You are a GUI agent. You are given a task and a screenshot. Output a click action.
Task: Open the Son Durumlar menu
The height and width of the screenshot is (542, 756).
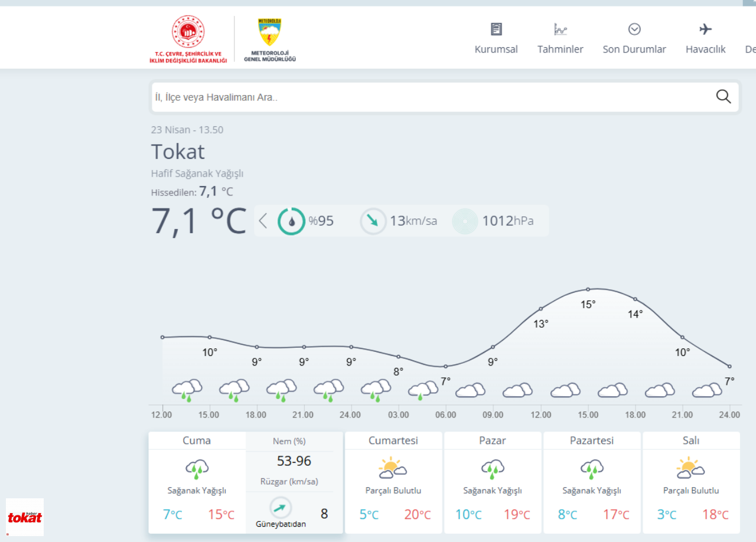coord(634,38)
